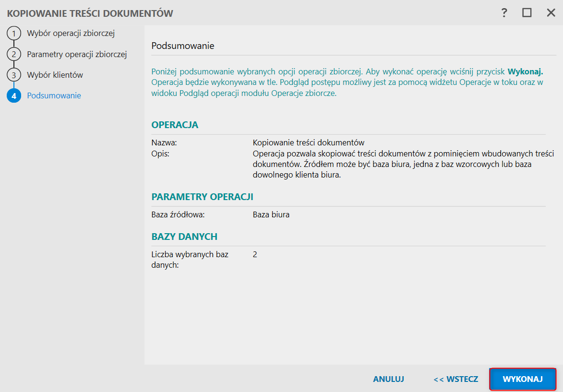The height and width of the screenshot is (392, 563).
Task: Maximize the dialog window
Action: [x=527, y=13]
